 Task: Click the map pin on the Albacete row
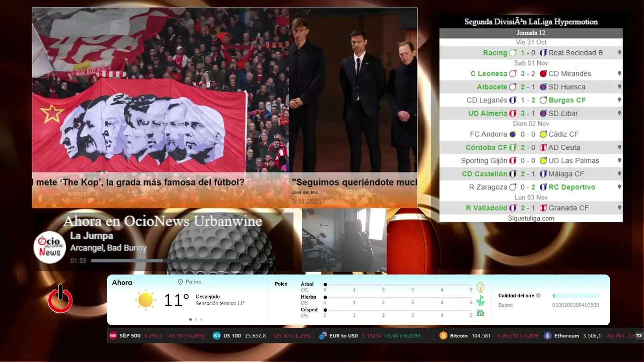619,87
